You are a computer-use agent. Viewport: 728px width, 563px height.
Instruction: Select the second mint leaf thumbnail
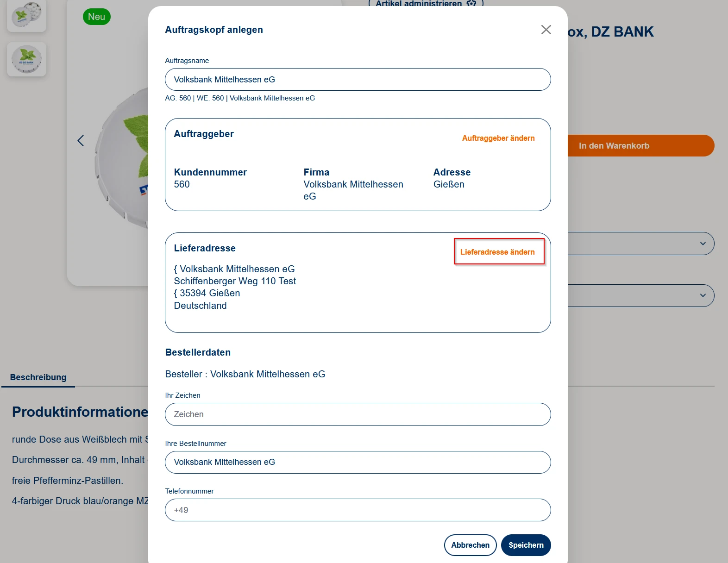(26, 59)
